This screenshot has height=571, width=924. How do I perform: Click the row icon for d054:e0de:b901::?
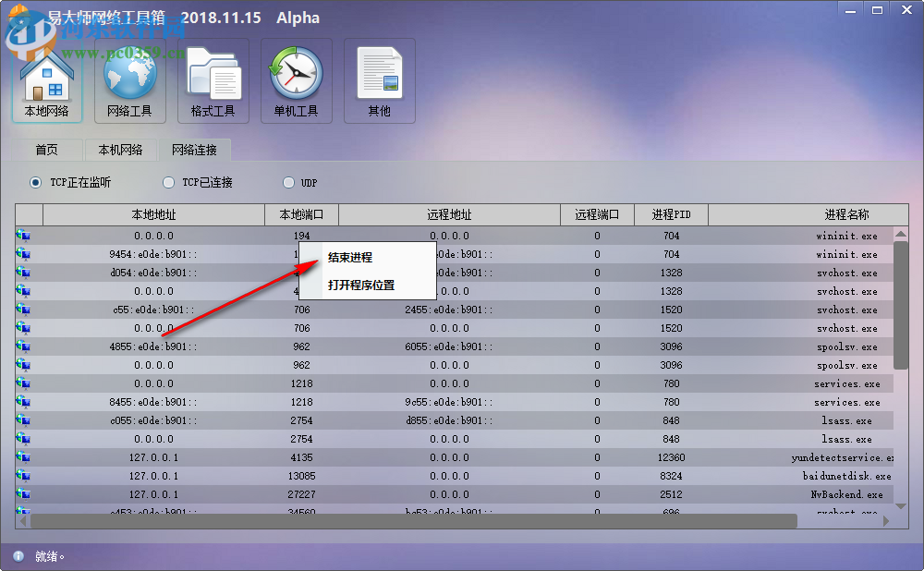(x=24, y=273)
